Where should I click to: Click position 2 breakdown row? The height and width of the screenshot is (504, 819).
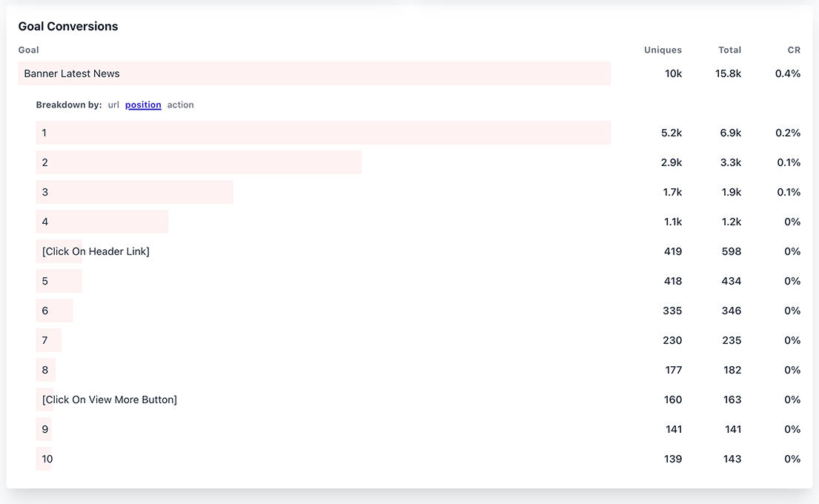coord(45,162)
